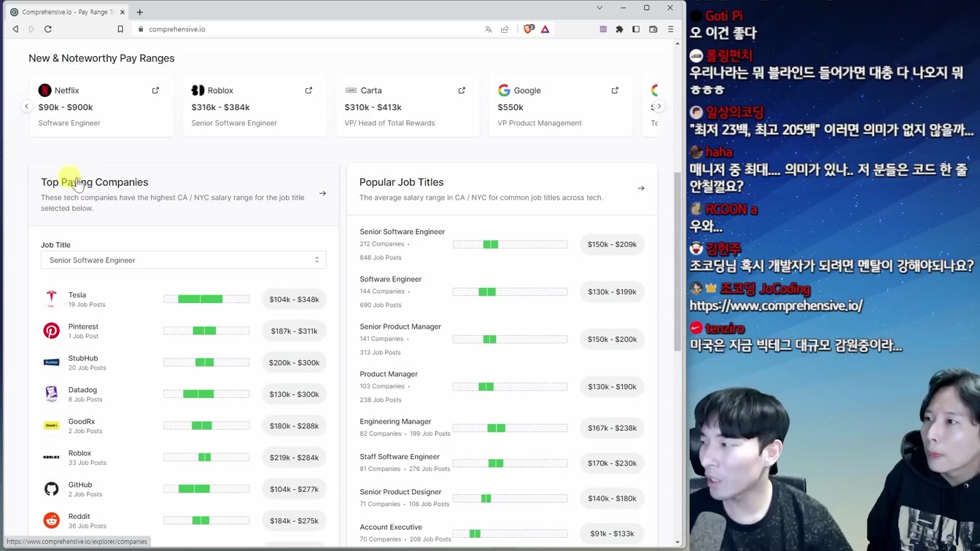The height and width of the screenshot is (551, 980).
Task: Open browser hamburger menu
Action: pyautogui.click(x=671, y=29)
